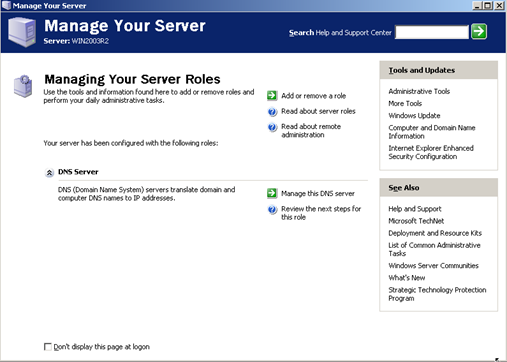The width and height of the screenshot is (507, 362).
Task: Open Strategic Technology Protection Program link
Action: 437,294
